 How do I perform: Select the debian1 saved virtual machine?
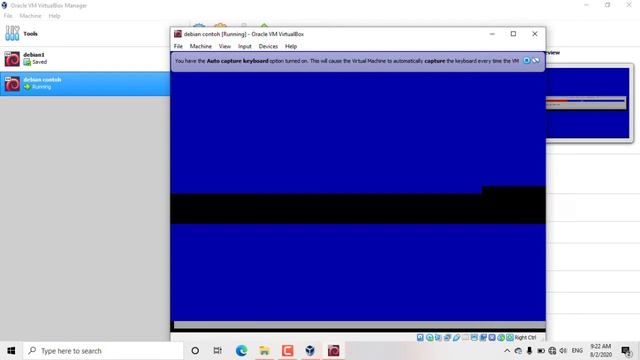click(85, 58)
